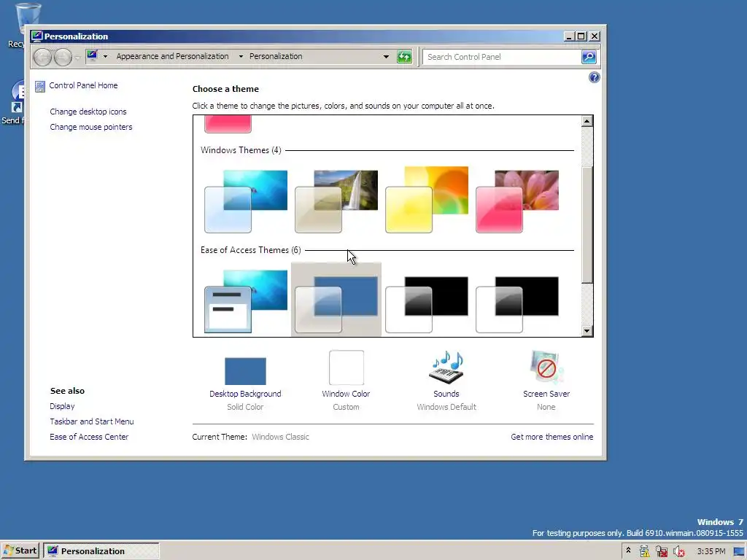Click the green Refresh button
Image resolution: width=747 pixels, height=560 pixels.
[404, 57]
